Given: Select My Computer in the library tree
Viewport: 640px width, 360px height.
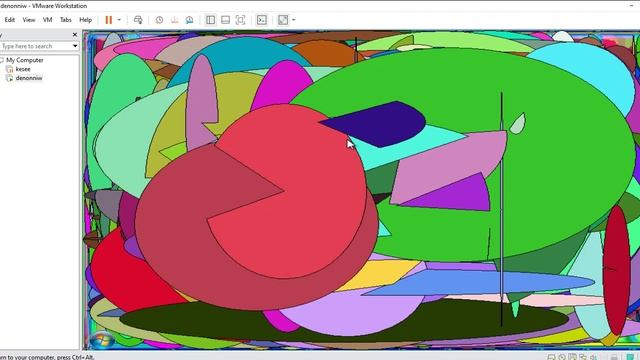Looking at the screenshot, I should [x=24, y=60].
